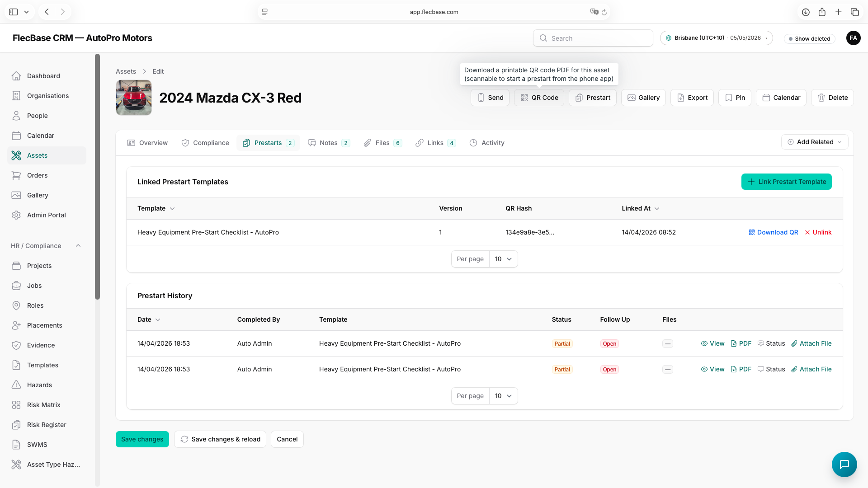Open the Add Related dropdown
This screenshot has width=868, height=488.
pyautogui.click(x=815, y=142)
